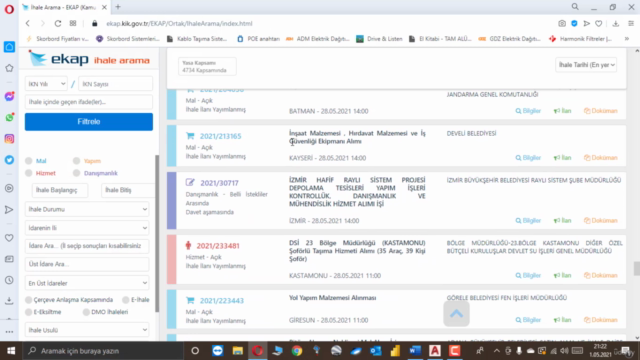Click person icon of tender 2021/233481

(188, 245)
